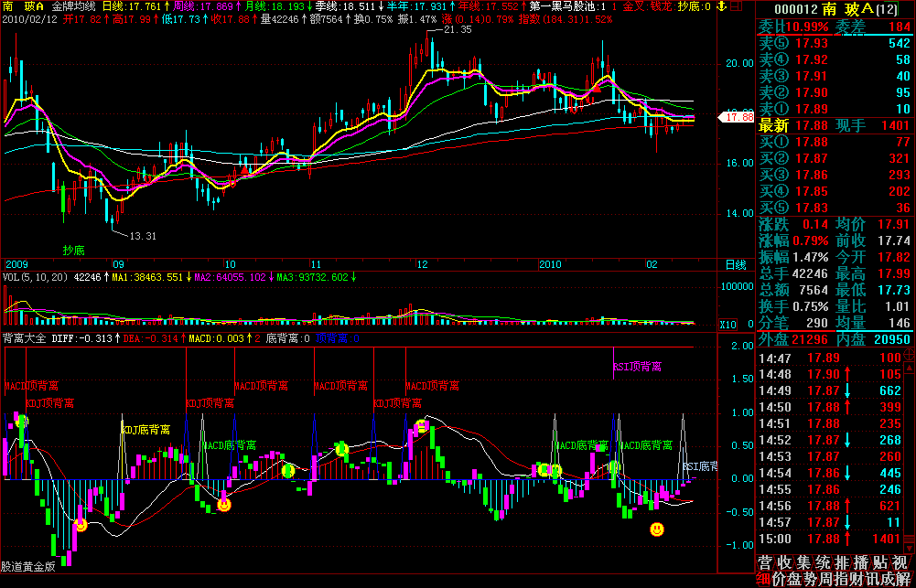
Task: Click 第一黑马股池:1 in header
Action: click(569, 7)
